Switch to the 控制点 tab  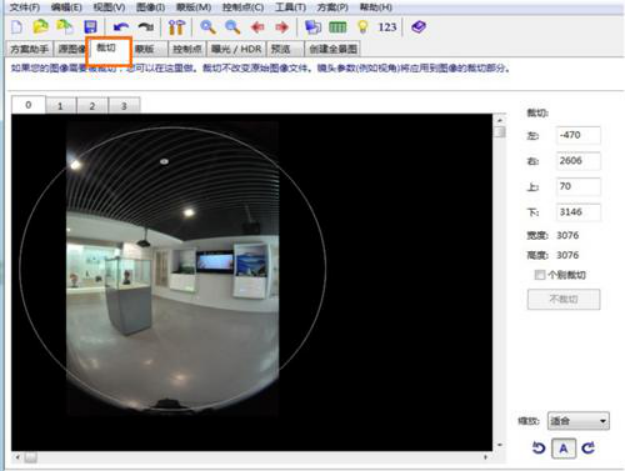(x=186, y=48)
